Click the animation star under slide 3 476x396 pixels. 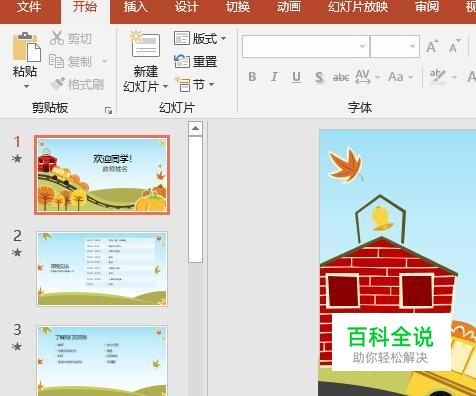click(17, 346)
